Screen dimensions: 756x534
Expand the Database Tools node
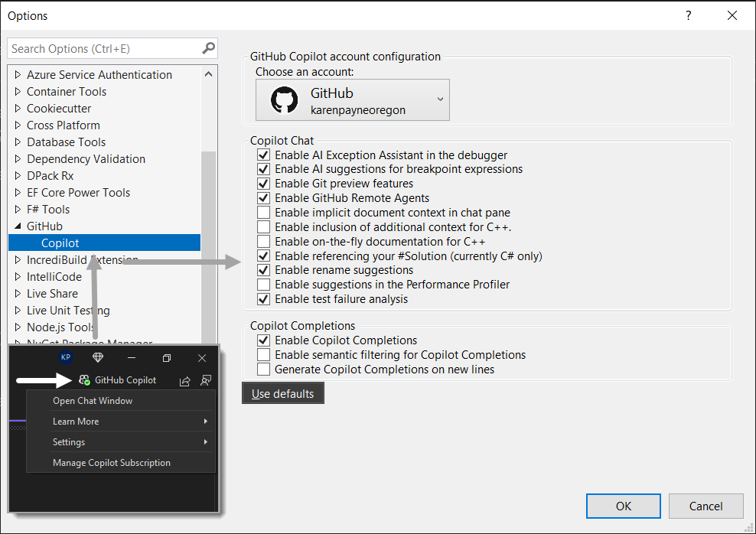tap(18, 142)
